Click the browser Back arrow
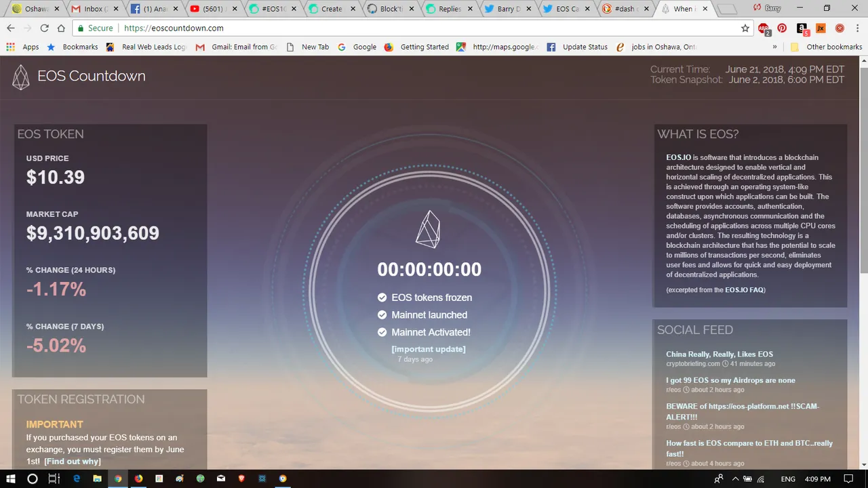Screen dimensions: 868x488 coord(10,28)
